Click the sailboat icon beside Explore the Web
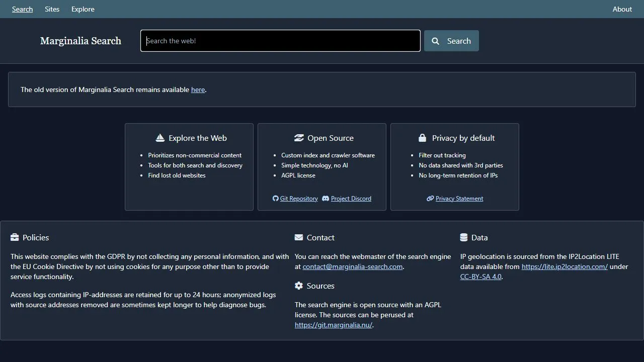Viewport: 644px width, 362px height. (x=160, y=138)
